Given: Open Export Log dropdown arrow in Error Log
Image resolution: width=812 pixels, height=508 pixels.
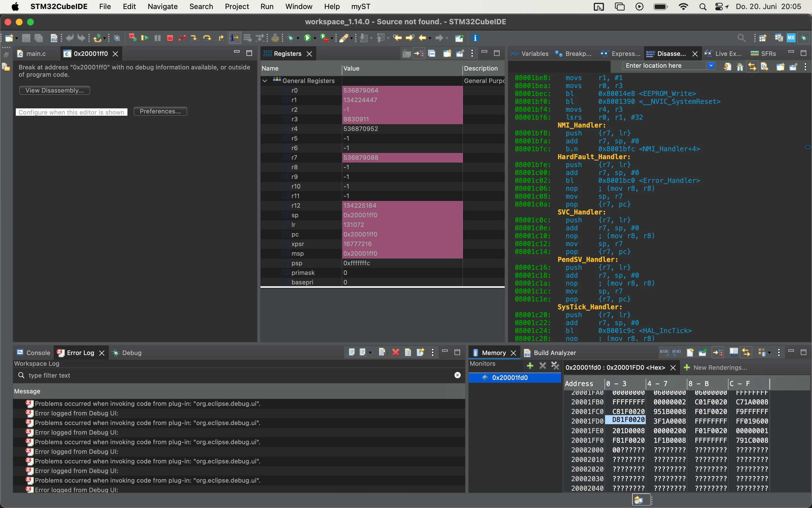Looking at the screenshot, I should coord(370,353).
